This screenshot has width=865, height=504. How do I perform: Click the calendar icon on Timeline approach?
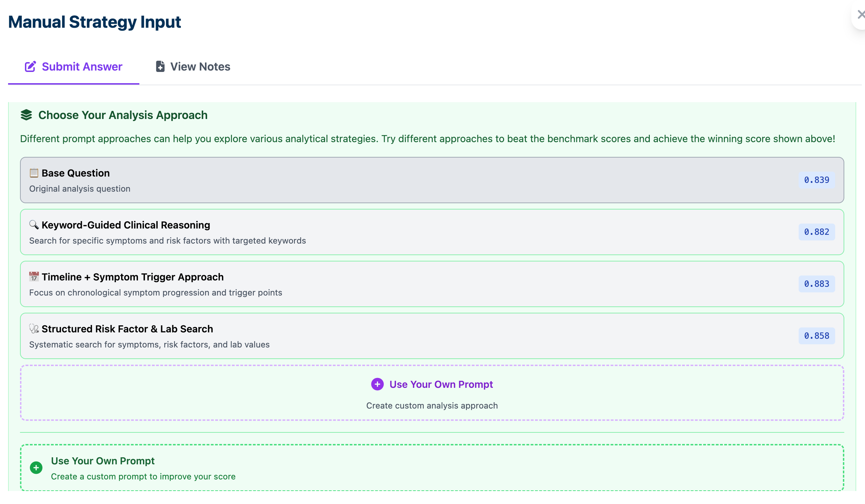[x=34, y=277]
